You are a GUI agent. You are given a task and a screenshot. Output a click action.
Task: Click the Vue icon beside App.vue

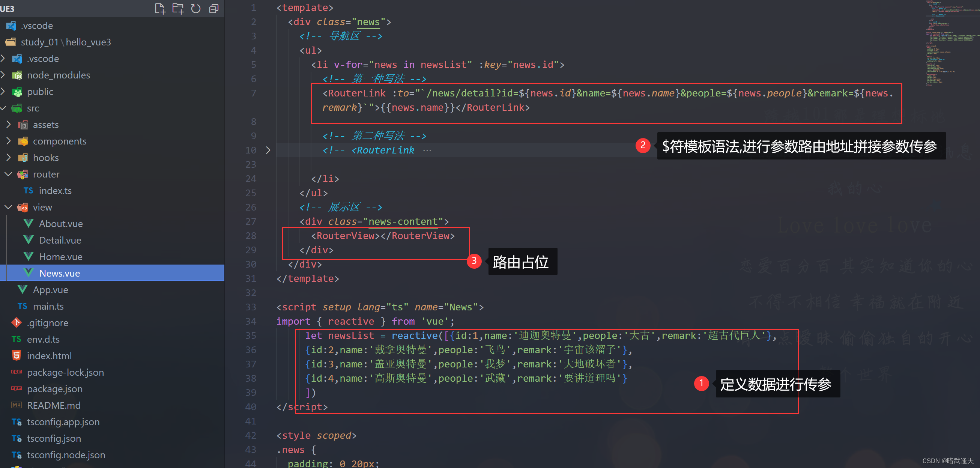click(x=23, y=289)
